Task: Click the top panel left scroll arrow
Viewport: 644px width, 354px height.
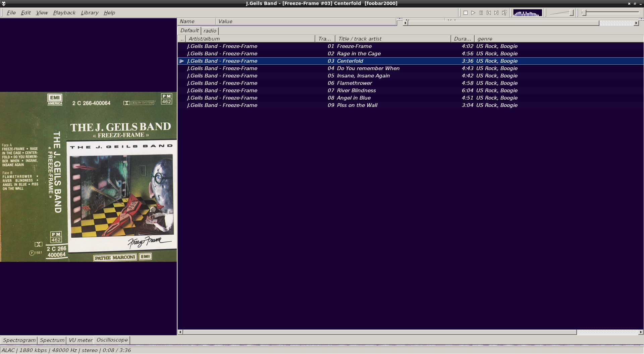Action: click(x=406, y=23)
